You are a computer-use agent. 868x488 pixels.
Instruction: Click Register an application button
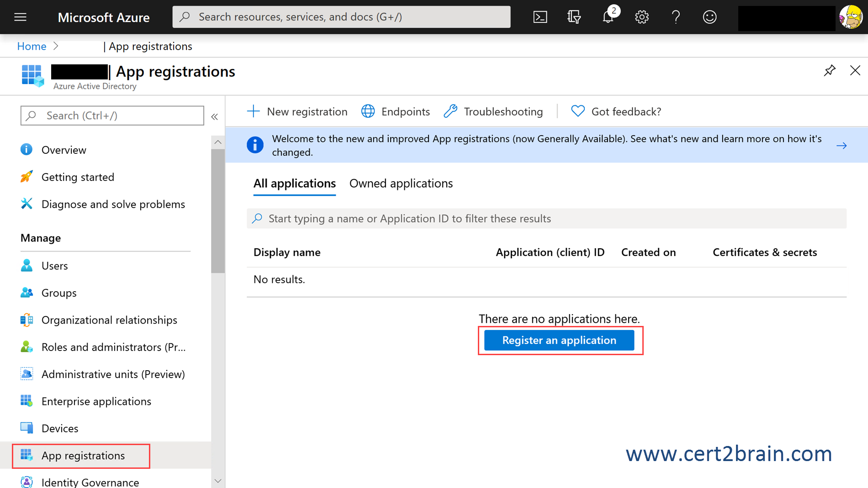(x=559, y=341)
